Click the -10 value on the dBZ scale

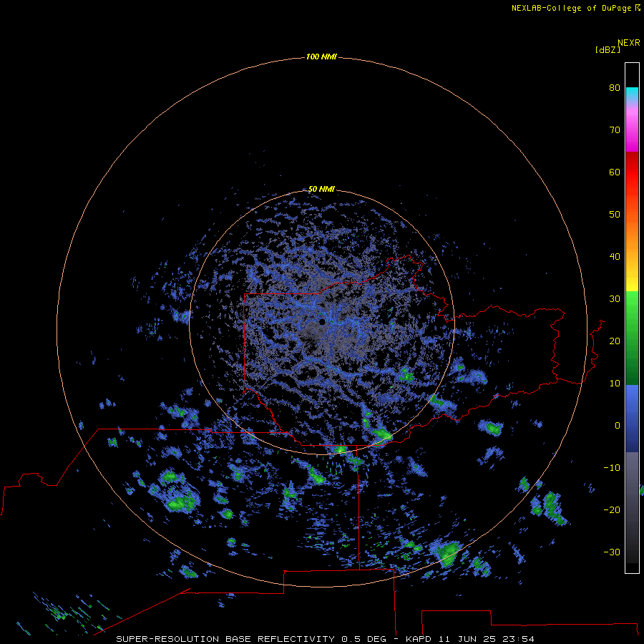click(x=612, y=468)
